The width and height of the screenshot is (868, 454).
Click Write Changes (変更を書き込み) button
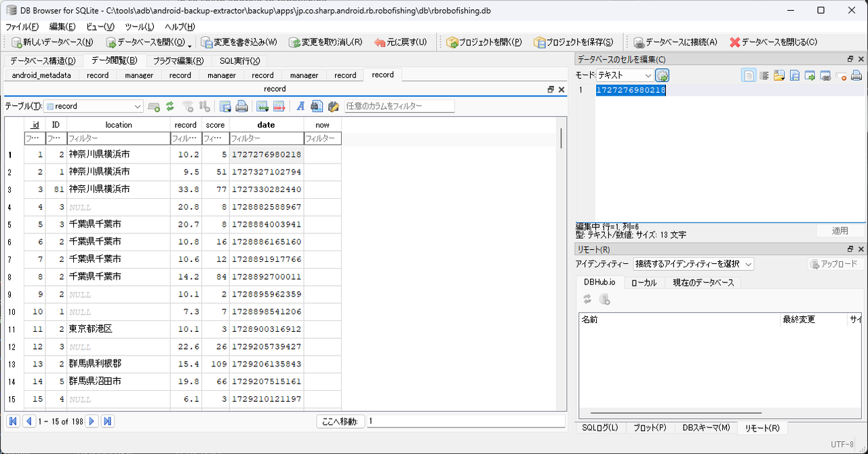click(x=239, y=42)
